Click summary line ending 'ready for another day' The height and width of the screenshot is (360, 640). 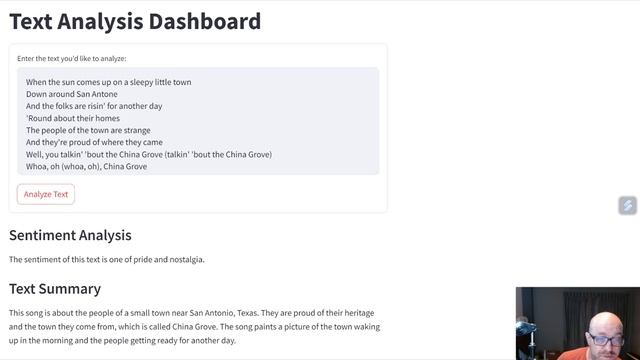tap(122, 341)
